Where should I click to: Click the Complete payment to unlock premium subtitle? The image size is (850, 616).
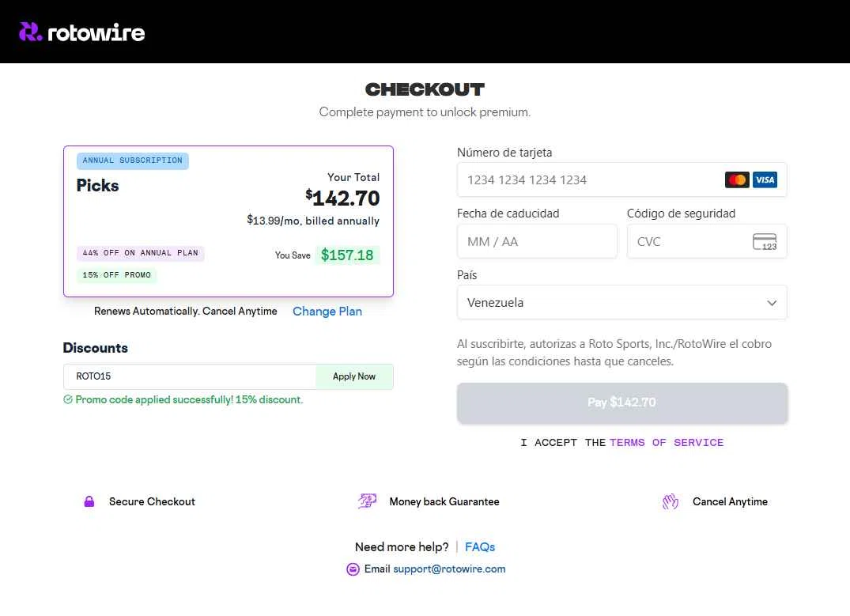425,112
